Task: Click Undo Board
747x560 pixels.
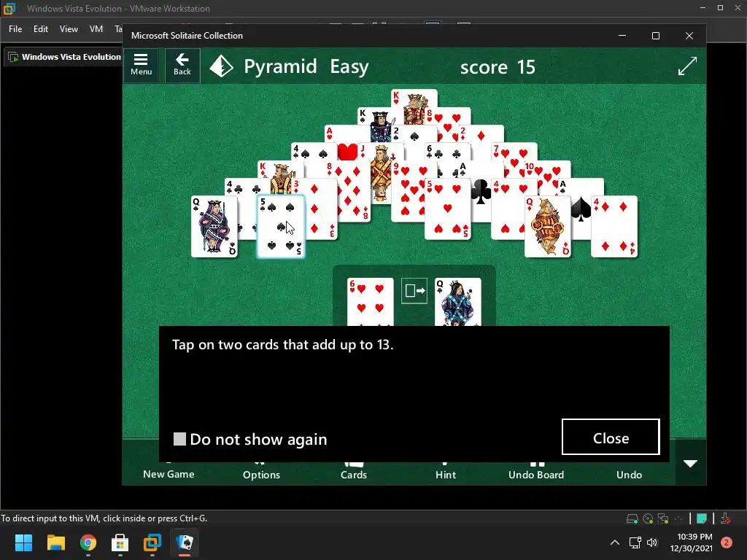Action: [x=536, y=474]
